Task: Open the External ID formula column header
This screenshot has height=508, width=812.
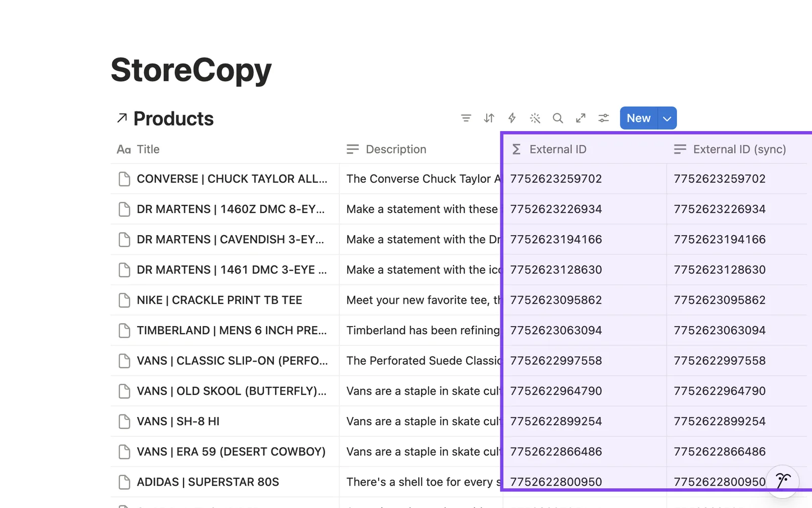Action: pos(585,149)
